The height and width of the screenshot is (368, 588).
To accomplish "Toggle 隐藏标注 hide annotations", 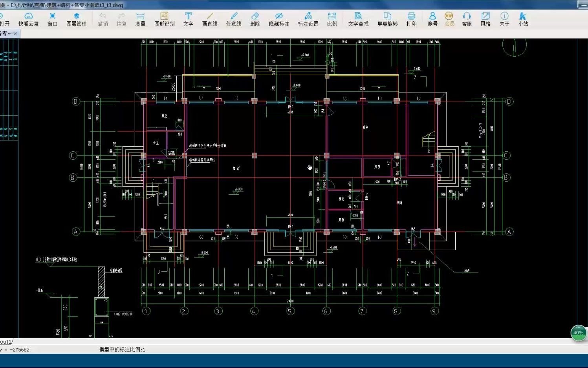I will 279,19.
